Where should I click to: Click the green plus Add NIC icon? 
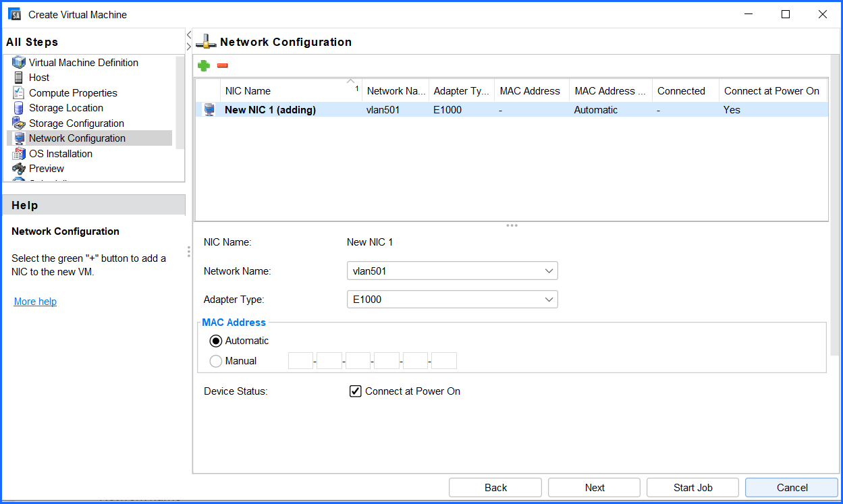[x=203, y=65]
